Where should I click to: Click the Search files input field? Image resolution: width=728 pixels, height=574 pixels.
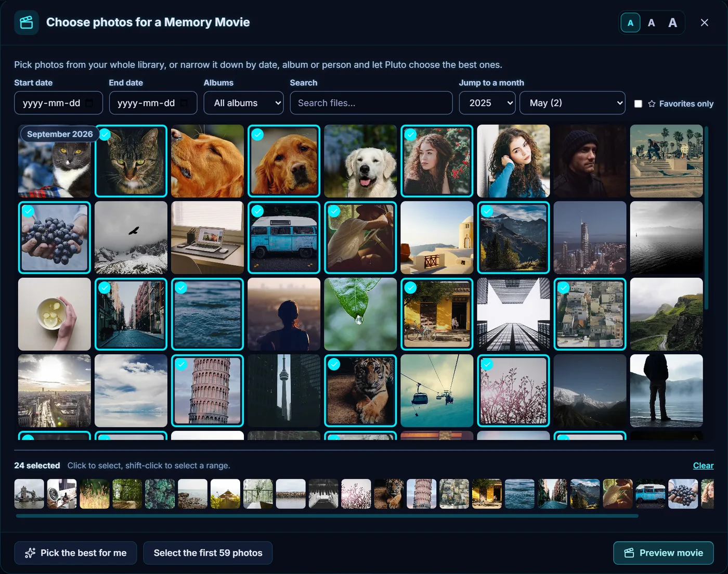pyautogui.click(x=371, y=103)
